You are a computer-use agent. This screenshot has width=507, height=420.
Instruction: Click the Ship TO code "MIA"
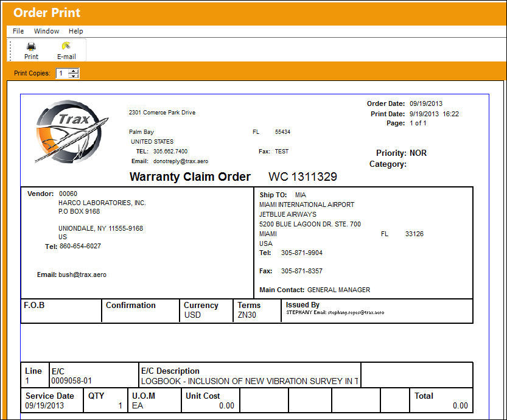301,195
